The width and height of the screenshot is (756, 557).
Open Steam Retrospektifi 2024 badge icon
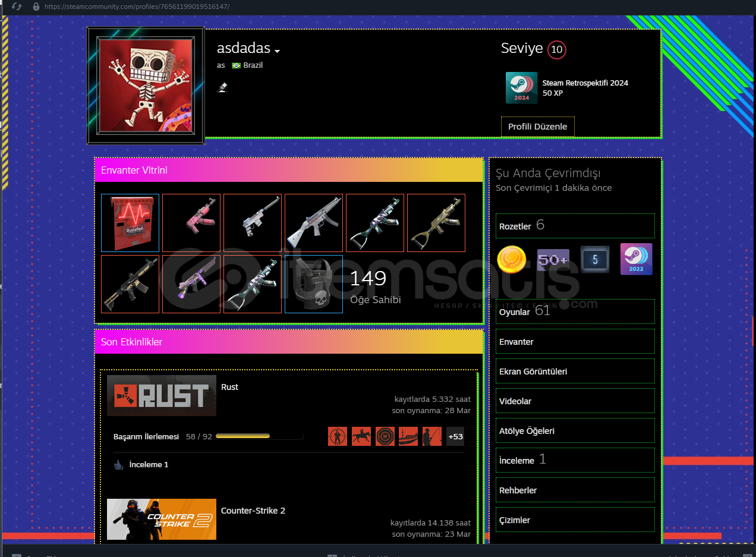pyautogui.click(x=522, y=88)
